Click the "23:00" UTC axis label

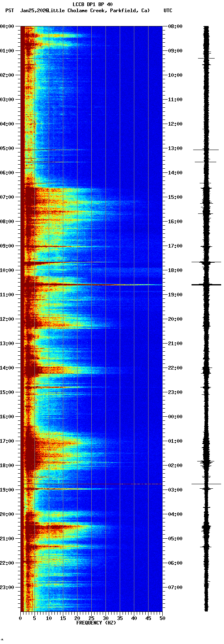(x=175, y=392)
